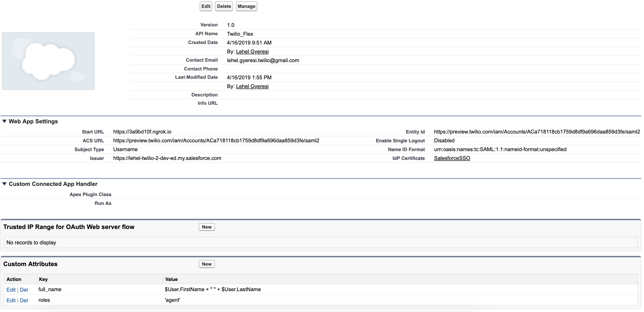Open Lehel Gyeresi link under Last Modified Date
The width and height of the screenshot is (644, 312).
[252, 86]
